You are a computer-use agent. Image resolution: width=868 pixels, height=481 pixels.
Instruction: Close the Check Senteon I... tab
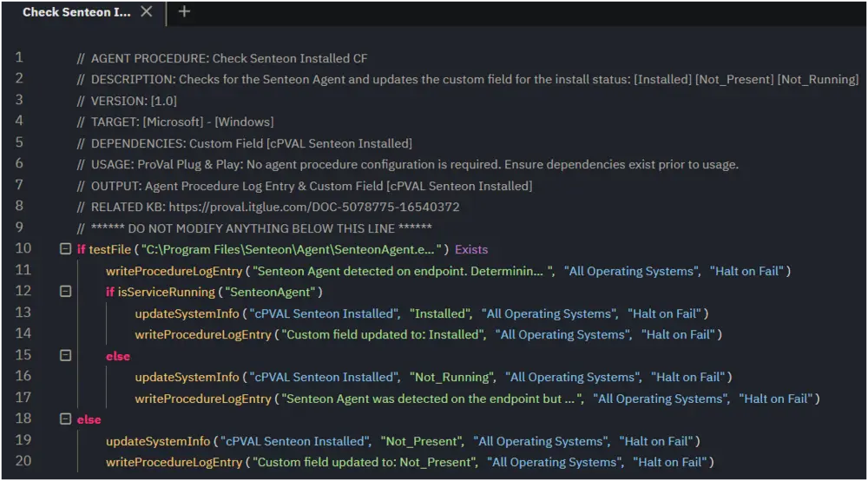click(x=146, y=11)
